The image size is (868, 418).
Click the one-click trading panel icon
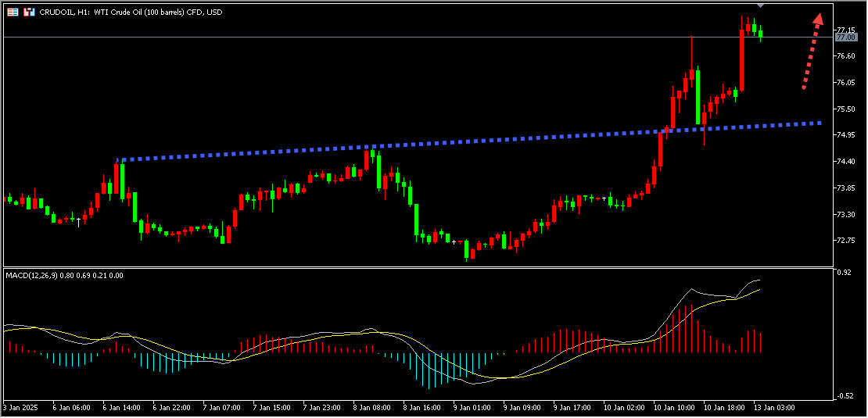(x=13, y=13)
